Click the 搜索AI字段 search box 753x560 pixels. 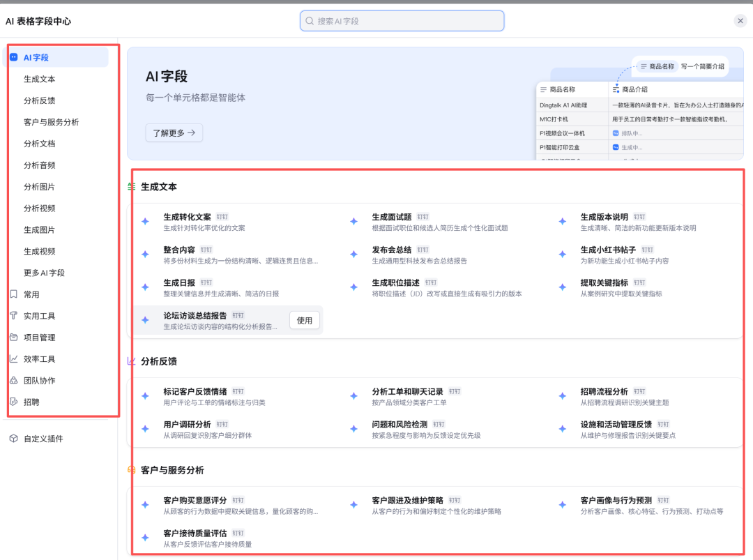click(x=402, y=21)
